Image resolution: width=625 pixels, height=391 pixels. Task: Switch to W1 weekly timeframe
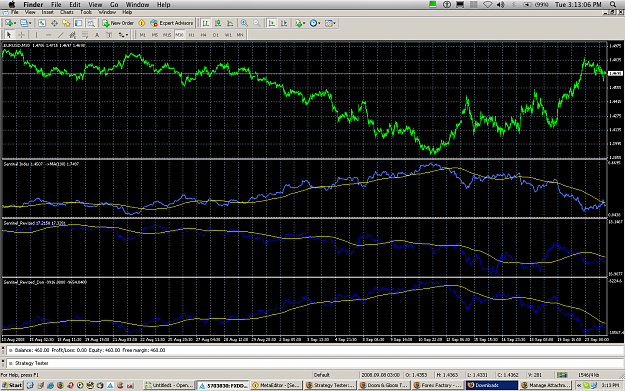tap(228, 35)
